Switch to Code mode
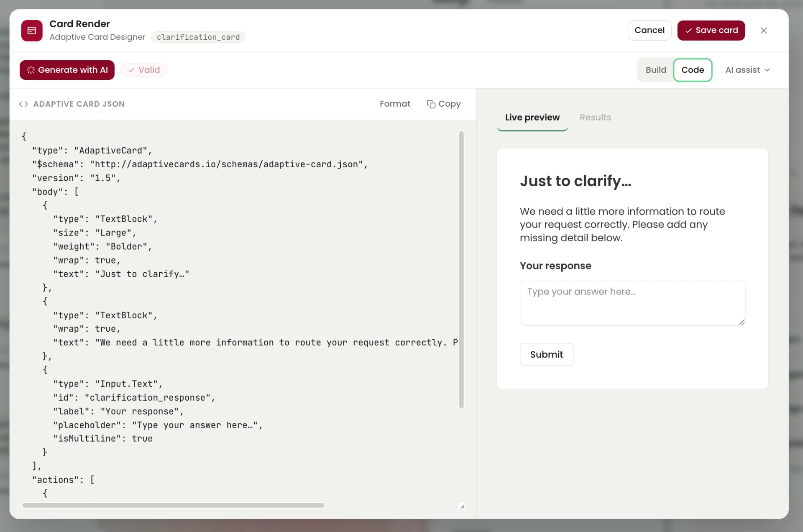This screenshot has width=803, height=532. pos(693,70)
